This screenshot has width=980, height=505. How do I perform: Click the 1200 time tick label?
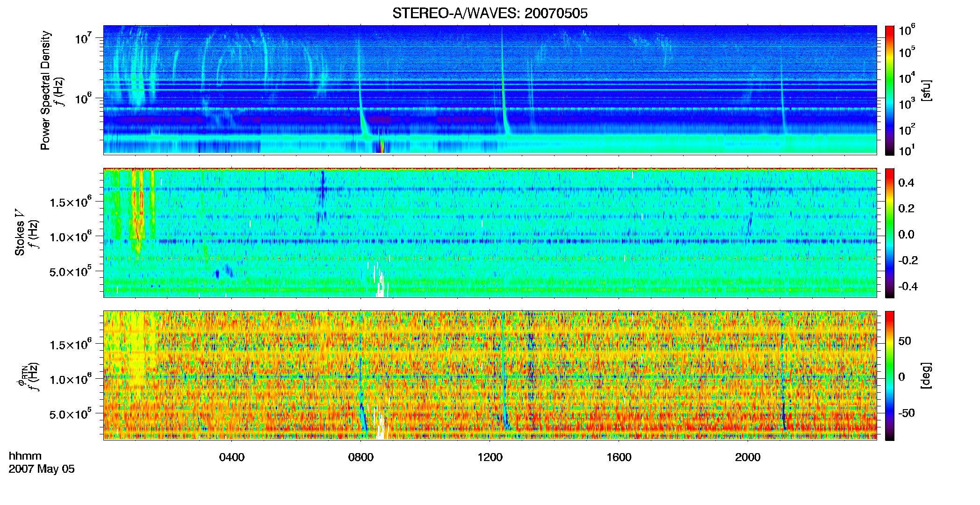(x=490, y=457)
